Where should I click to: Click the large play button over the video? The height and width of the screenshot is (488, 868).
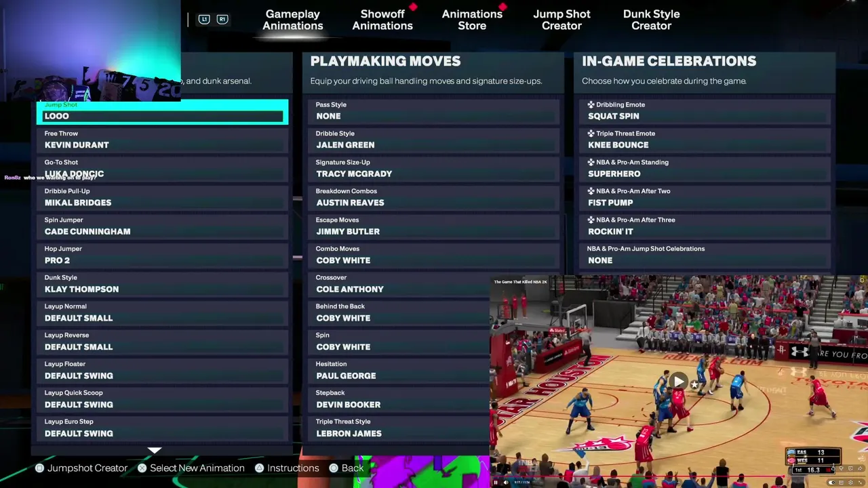(x=679, y=381)
